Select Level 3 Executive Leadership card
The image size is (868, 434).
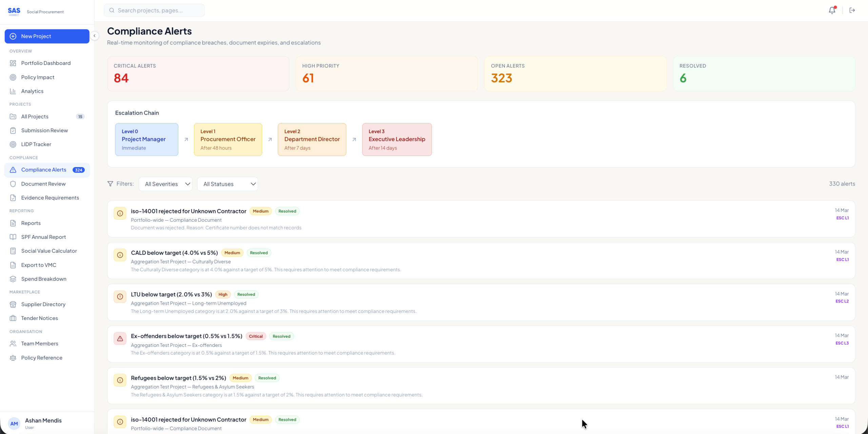coord(397,139)
